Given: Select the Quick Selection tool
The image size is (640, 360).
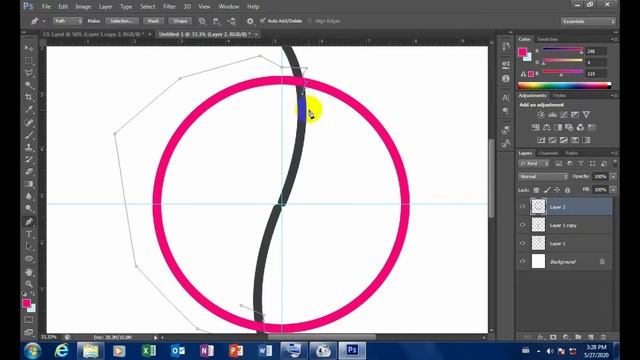Looking at the screenshot, I should tap(29, 85).
